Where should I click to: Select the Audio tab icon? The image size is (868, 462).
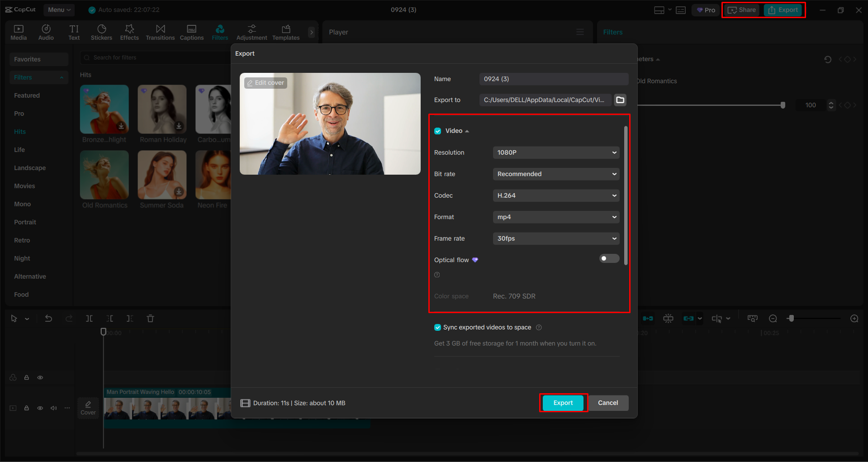pos(46,32)
